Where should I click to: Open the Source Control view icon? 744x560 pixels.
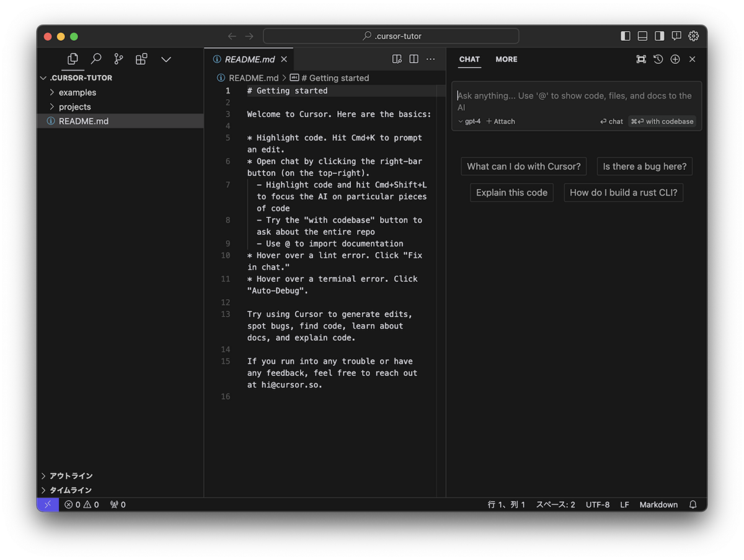click(x=118, y=59)
